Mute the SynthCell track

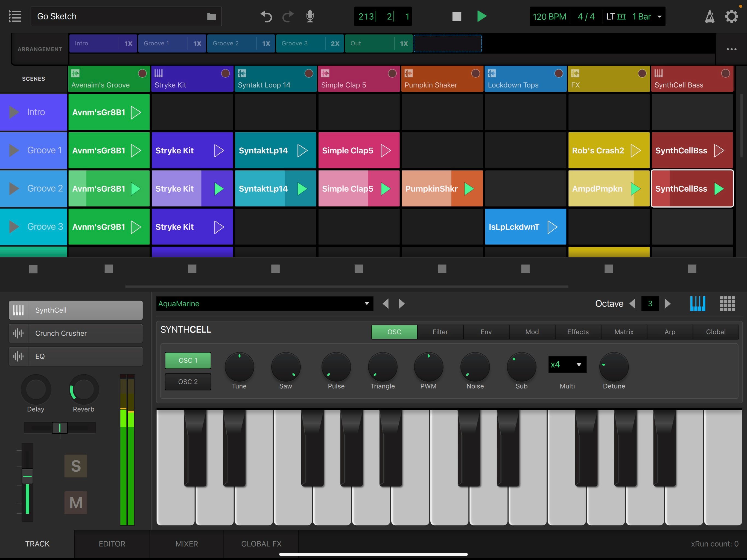76,502
